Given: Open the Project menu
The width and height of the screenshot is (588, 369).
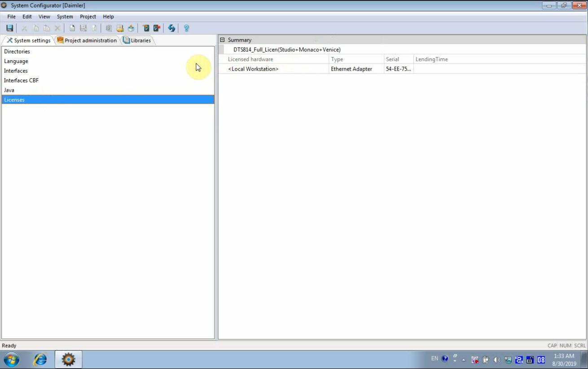Looking at the screenshot, I should point(88,17).
